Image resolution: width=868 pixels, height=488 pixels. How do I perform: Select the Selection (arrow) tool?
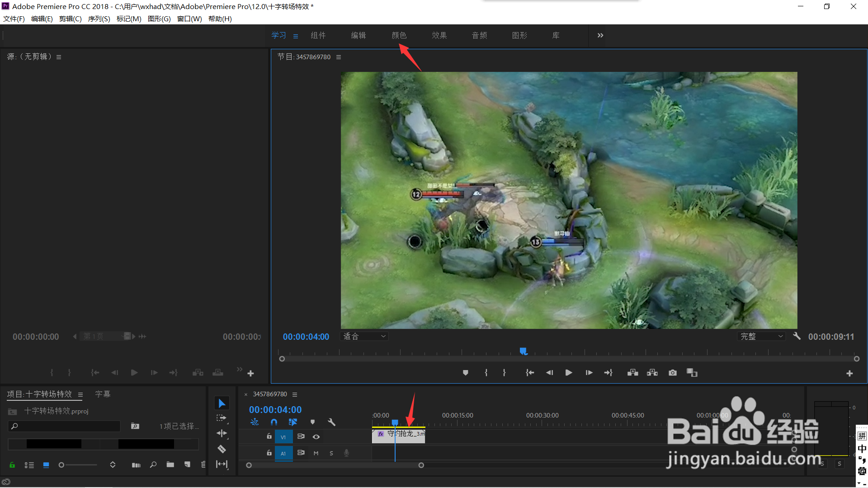coord(222,403)
